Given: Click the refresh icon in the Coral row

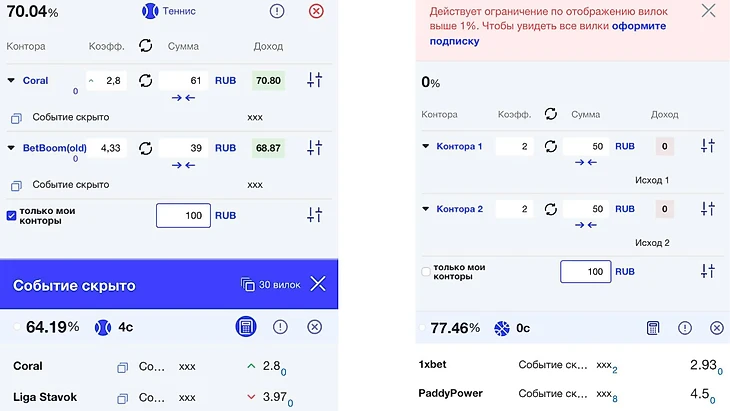Looking at the screenshot, I should 146,80.
